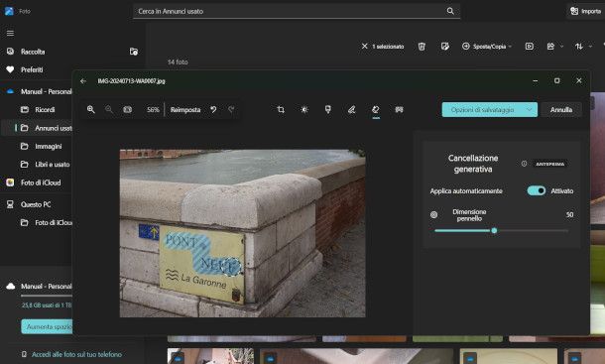The image size is (605, 364).
Task: Open the Sposta/Copia dropdown
Action: point(487,47)
